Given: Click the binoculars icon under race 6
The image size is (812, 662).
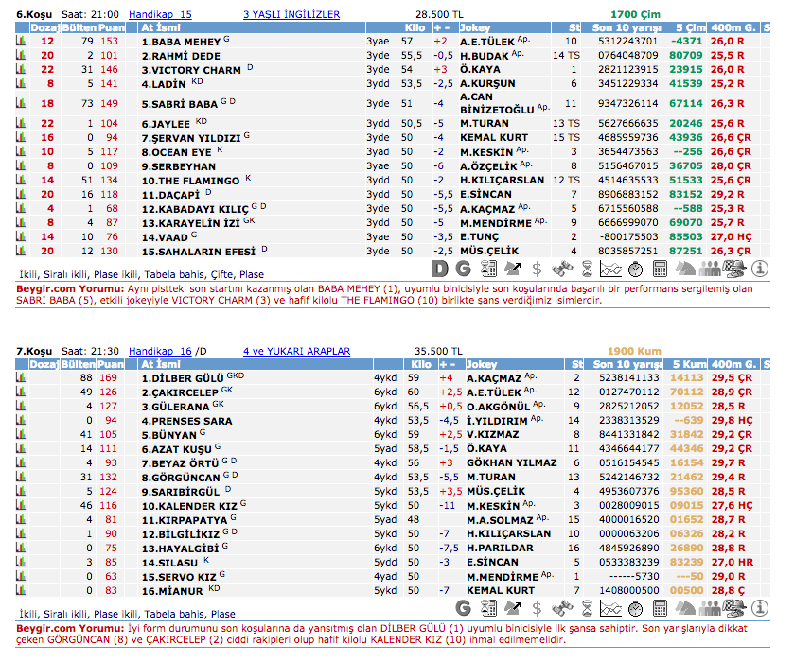Looking at the screenshot, I should [563, 270].
